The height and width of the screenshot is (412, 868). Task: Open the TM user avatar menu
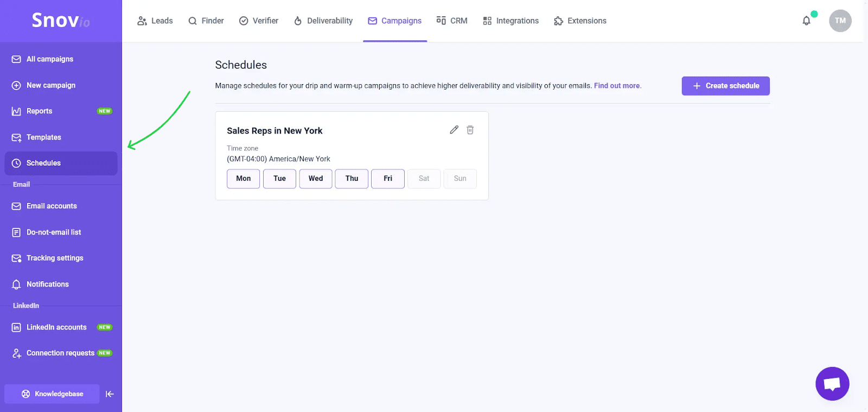(x=840, y=21)
